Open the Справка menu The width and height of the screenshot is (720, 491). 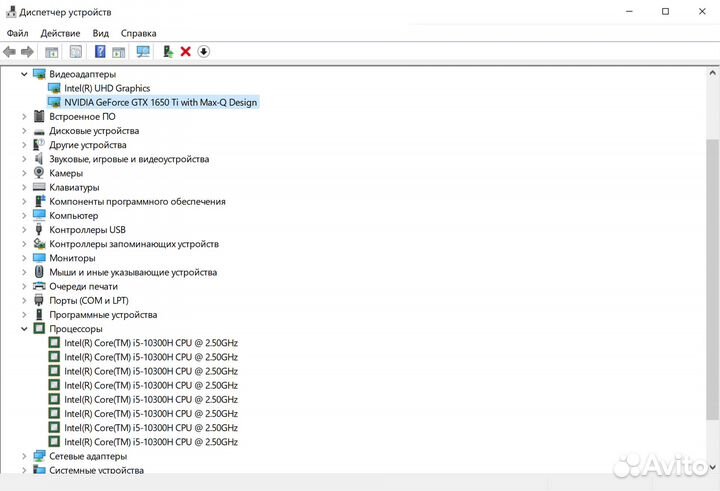138,33
